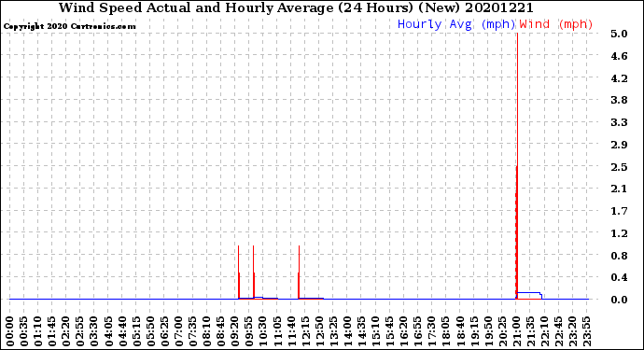Click the 21:00 time label
The width and height of the screenshot is (644, 350).
click(x=517, y=331)
